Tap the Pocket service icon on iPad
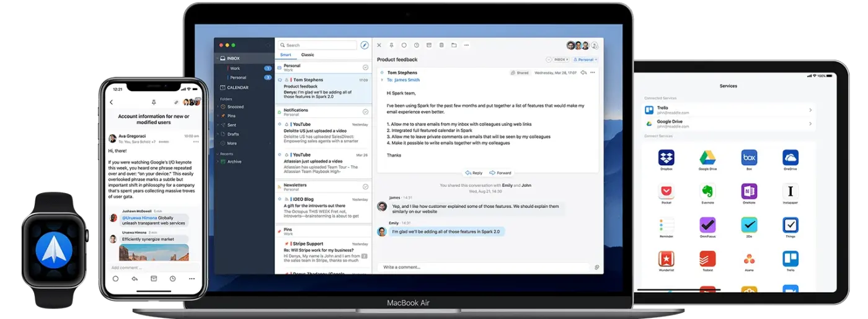868x319 pixels. [666, 191]
